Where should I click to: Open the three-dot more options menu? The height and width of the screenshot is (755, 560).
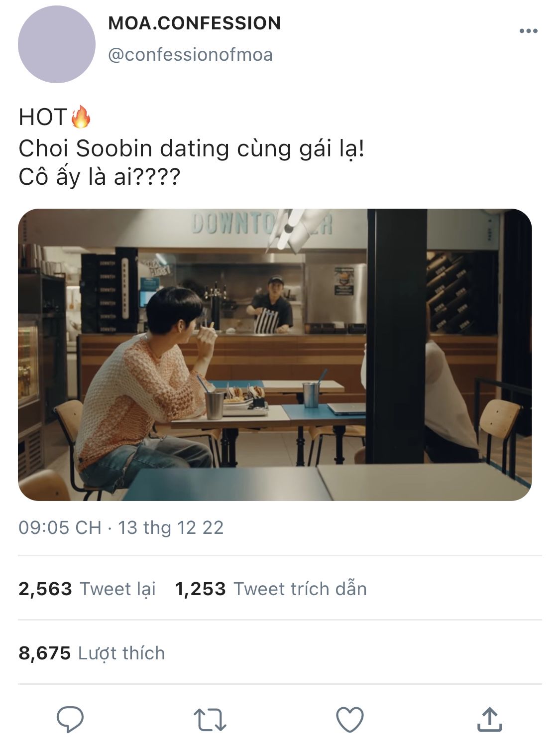tap(528, 31)
